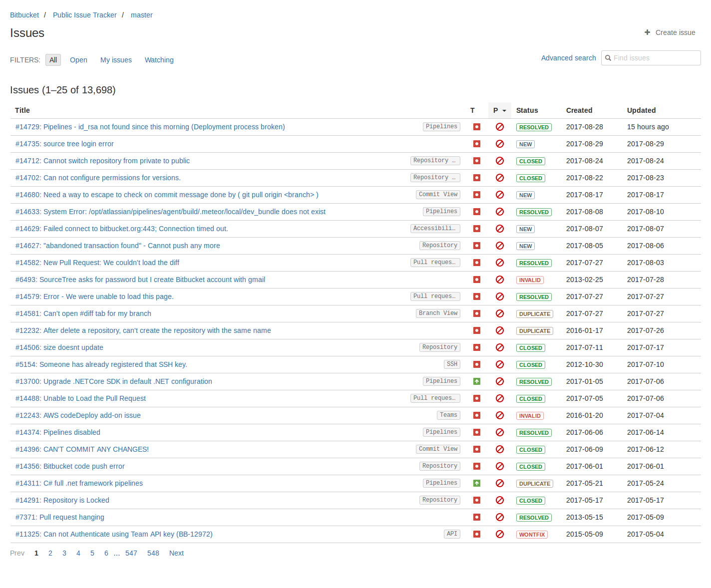Open issue #13700 Upgrade .NETCore SDK
The width and height of the screenshot is (711, 588).
[114, 381]
